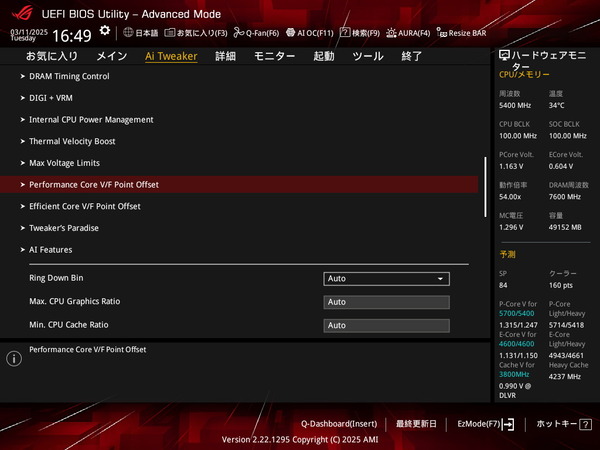Screen dimensions: 600x450
Task: Switch to the メイン tab
Action: point(112,56)
